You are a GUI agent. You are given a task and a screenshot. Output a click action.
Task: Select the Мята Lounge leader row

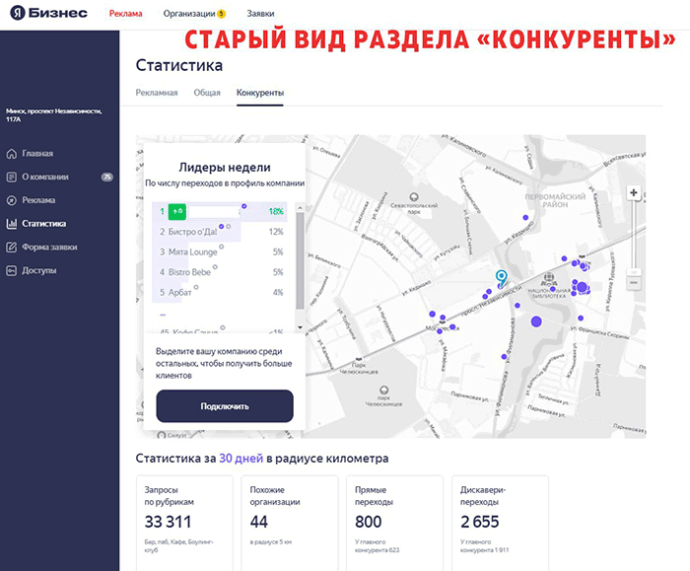click(220, 252)
